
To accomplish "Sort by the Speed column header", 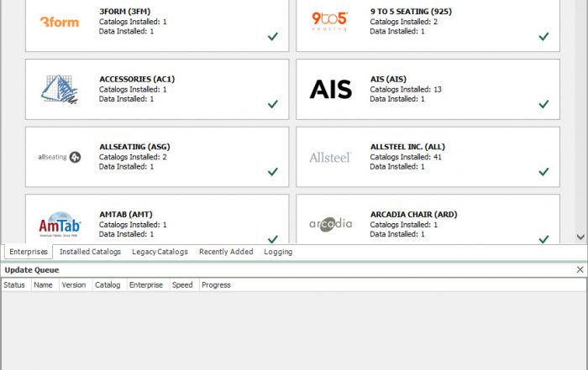I will point(182,285).
